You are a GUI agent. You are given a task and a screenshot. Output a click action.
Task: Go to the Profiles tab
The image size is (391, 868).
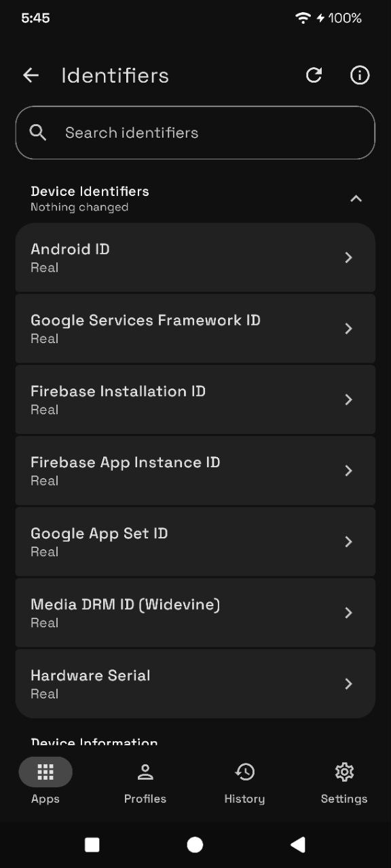coord(145,781)
